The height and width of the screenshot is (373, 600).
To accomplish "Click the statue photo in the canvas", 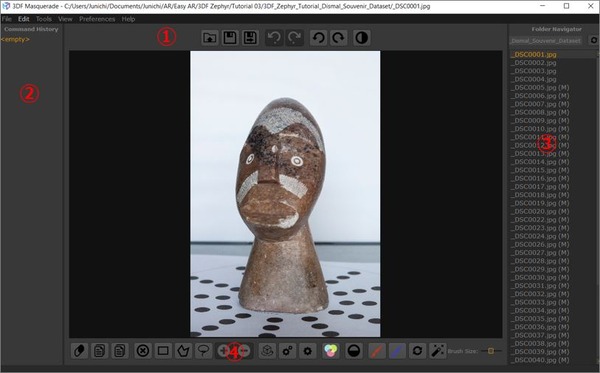I will [285, 194].
